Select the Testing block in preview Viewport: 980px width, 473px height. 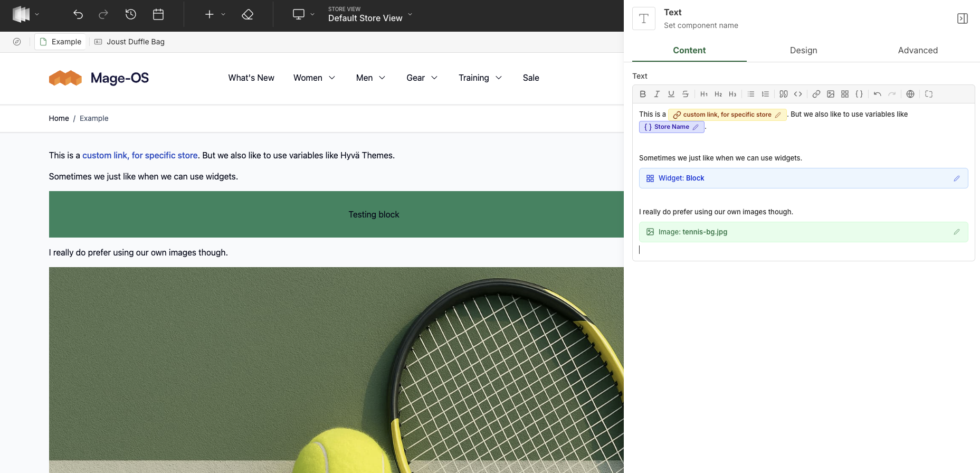[336, 214]
